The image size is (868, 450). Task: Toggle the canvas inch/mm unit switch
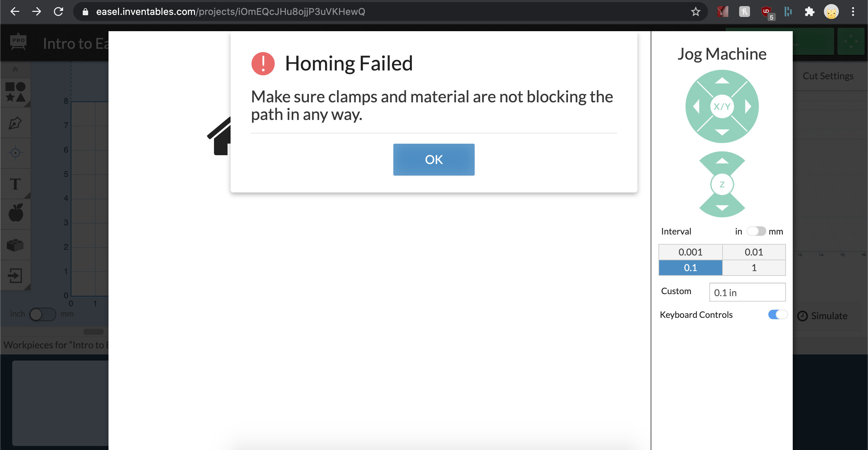tap(43, 314)
